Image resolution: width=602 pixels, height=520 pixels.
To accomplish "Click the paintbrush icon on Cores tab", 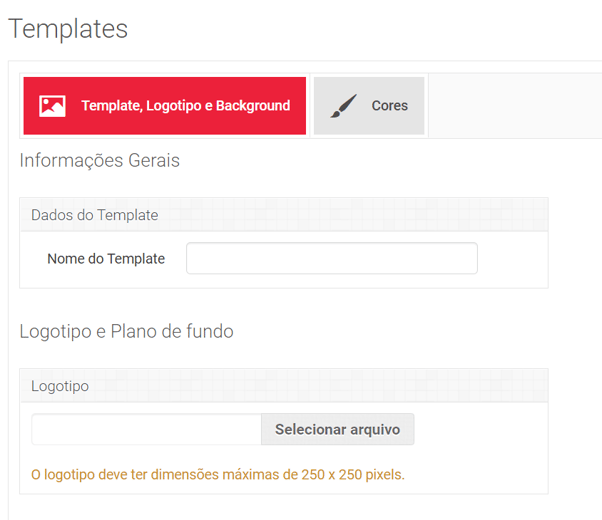I will [343, 106].
